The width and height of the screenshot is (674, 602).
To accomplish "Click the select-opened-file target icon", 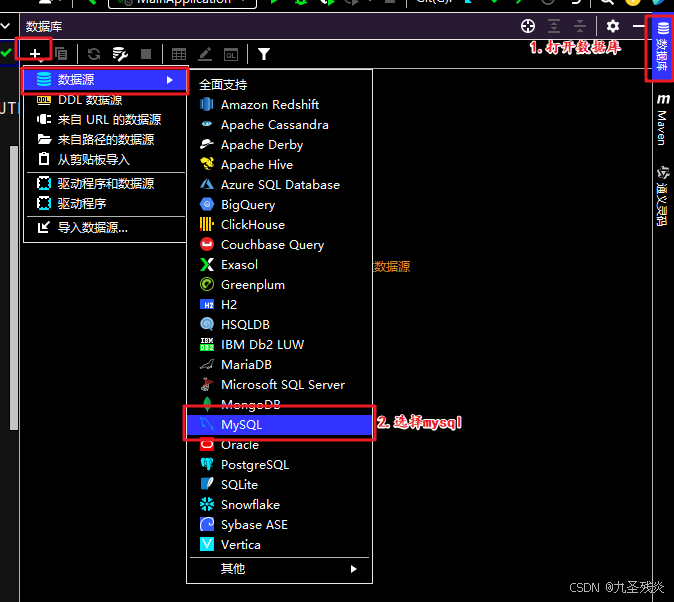I will coord(528,26).
